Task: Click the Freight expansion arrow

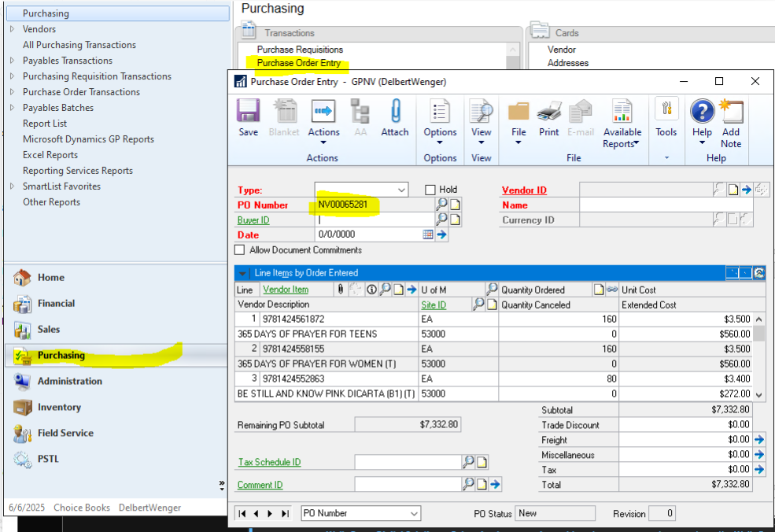Action: pos(759,439)
